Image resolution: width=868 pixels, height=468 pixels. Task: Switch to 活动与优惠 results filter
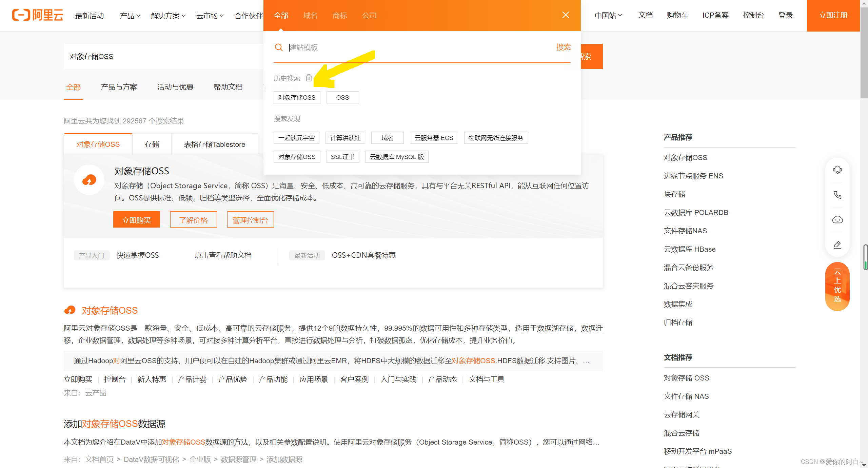click(x=175, y=87)
